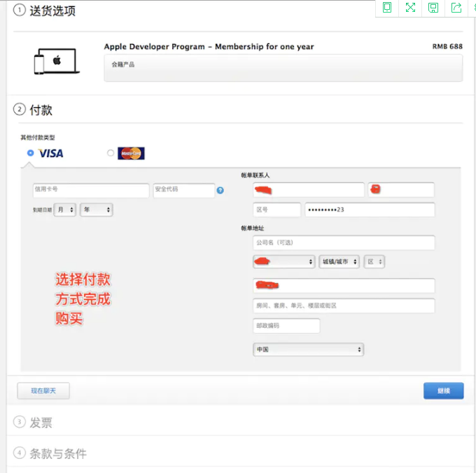Open step 4 条款与条件 section

click(50, 453)
